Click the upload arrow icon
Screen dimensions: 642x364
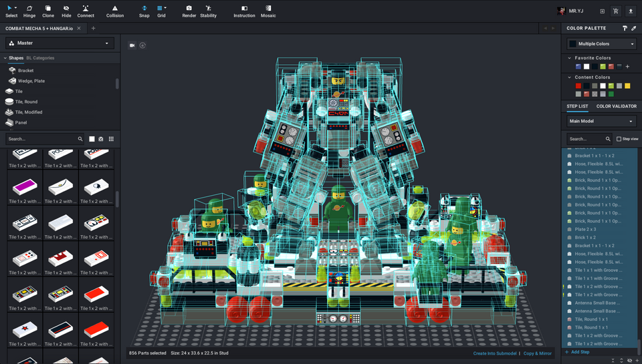[x=631, y=11]
